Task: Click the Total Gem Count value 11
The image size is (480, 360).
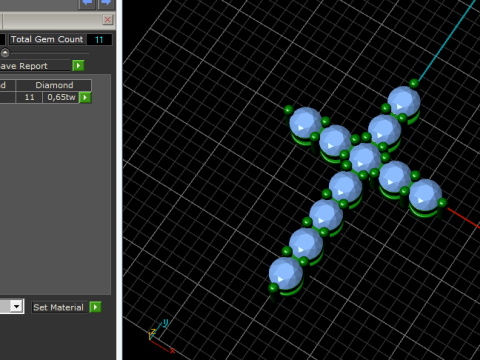Action: point(99,40)
